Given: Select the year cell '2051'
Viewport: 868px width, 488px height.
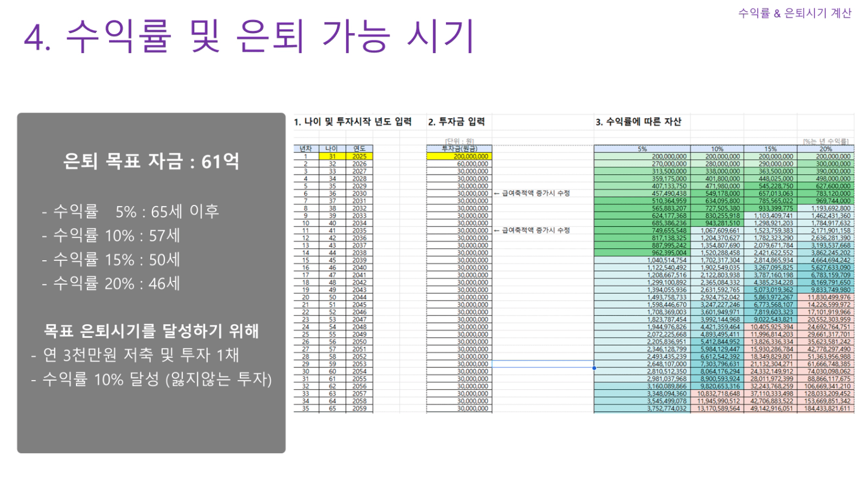Looking at the screenshot, I should tap(359, 349).
